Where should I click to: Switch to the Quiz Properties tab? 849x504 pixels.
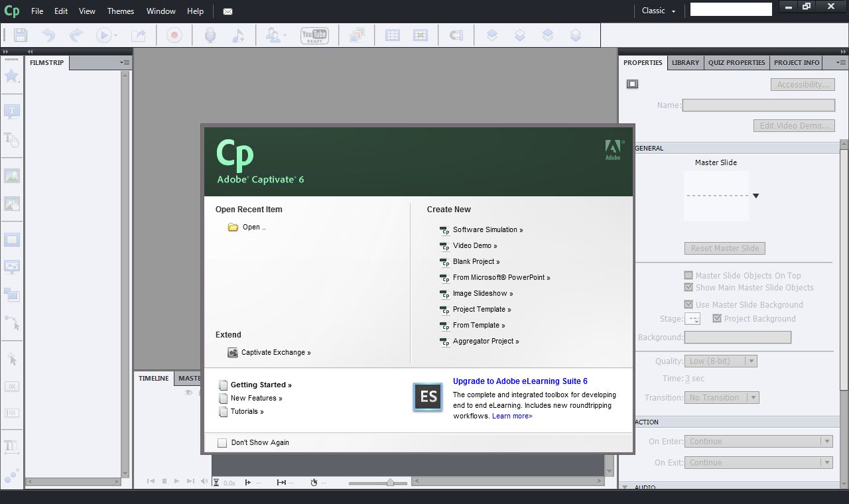pyautogui.click(x=736, y=62)
